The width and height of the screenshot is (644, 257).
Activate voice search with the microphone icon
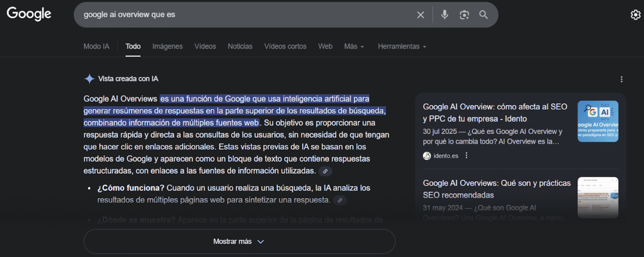point(444,15)
